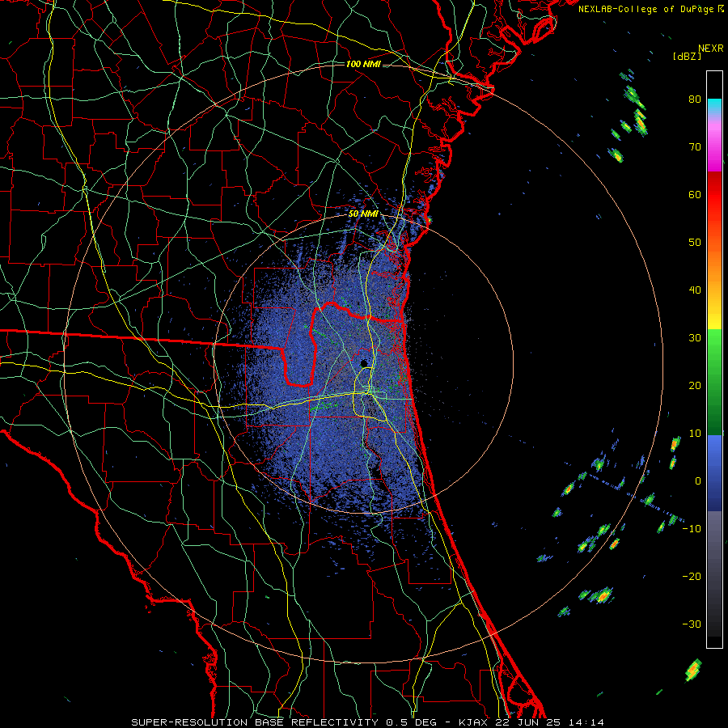Screen dimensions: 728x728
Task: Click the 40 value on the dBZ scale
Action: point(695,290)
